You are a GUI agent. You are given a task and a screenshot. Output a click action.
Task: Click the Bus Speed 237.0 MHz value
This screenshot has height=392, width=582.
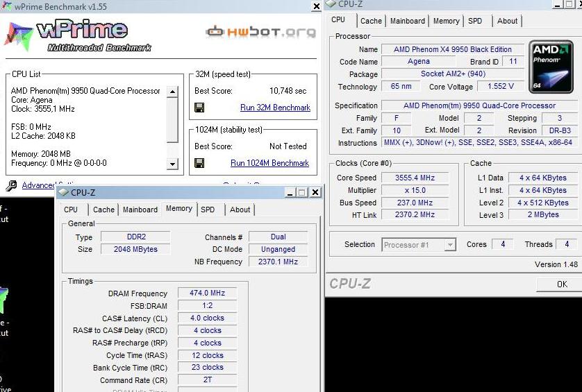415,203
